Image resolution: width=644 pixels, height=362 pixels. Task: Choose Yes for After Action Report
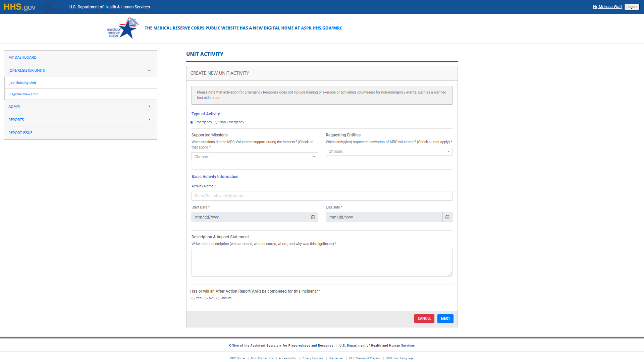[193, 298]
